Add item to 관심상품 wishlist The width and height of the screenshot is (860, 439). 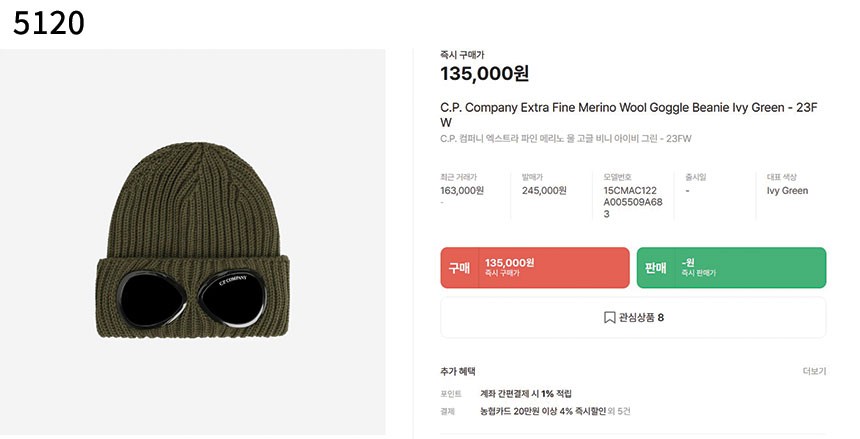click(634, 318)
